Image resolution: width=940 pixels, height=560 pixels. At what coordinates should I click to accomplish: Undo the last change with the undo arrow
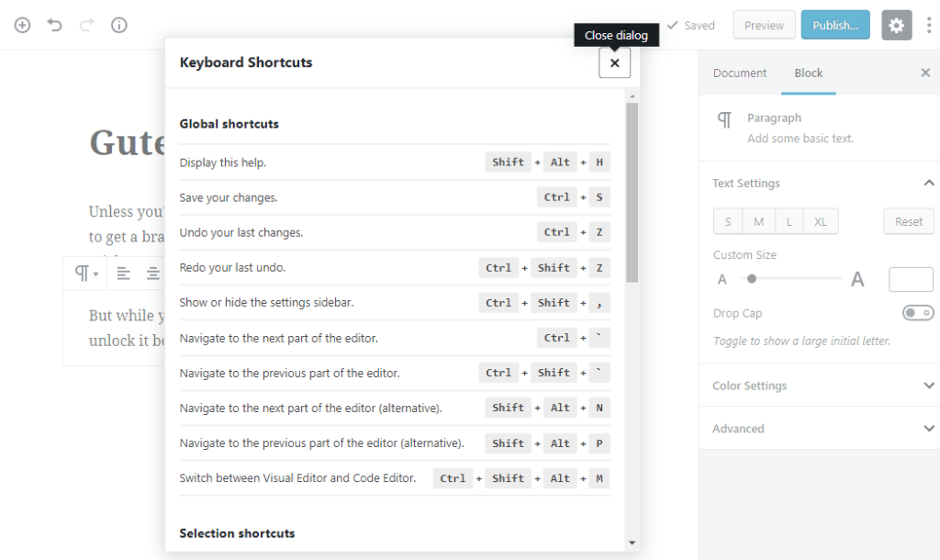coord(54,25)
